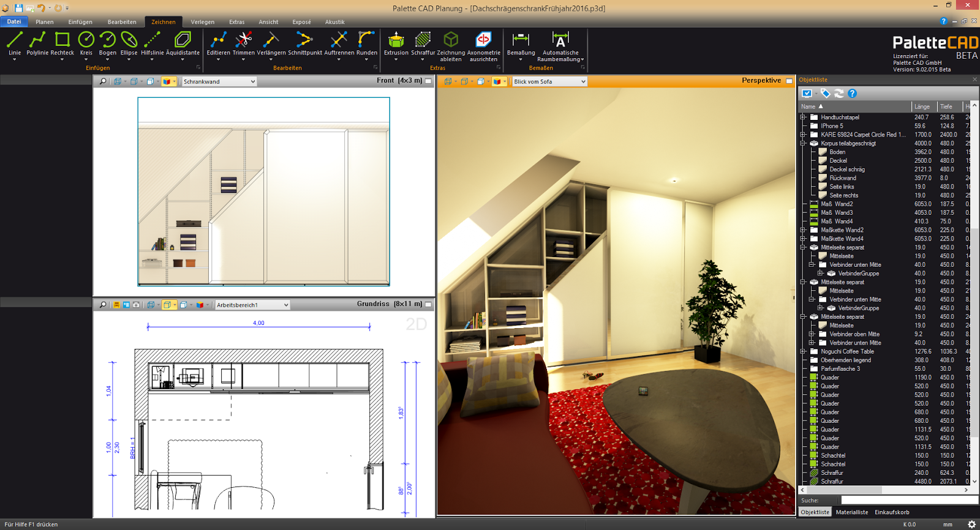Select the Schnittpunkt tool

pyautogui.click(x=304, y=45)
